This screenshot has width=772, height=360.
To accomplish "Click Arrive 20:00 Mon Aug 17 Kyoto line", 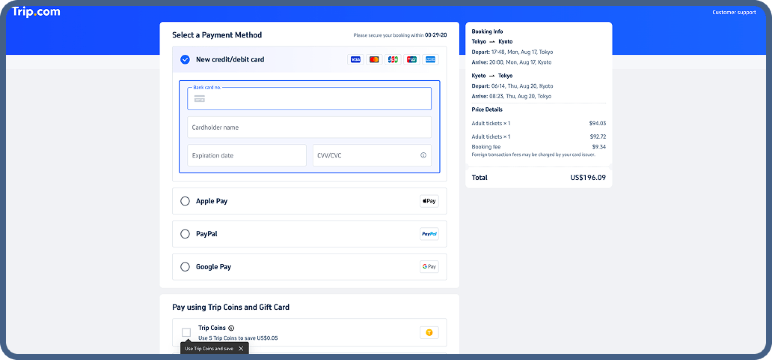I will click(512, 62).
